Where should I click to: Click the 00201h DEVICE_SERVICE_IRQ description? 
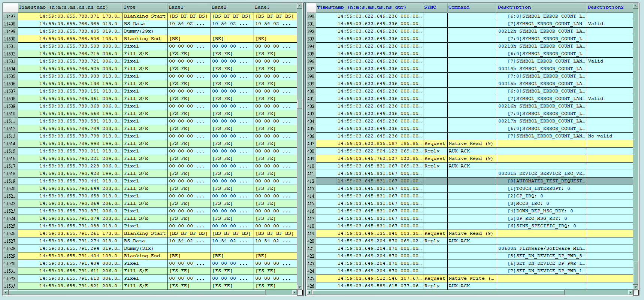(542, 174)
